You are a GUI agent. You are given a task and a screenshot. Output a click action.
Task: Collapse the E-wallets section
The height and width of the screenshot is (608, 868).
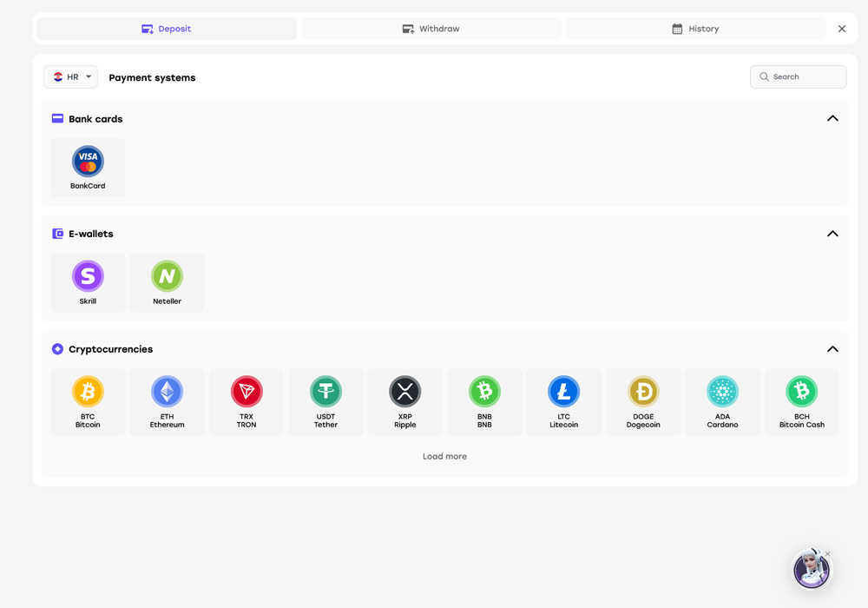[x=832, y=234]
